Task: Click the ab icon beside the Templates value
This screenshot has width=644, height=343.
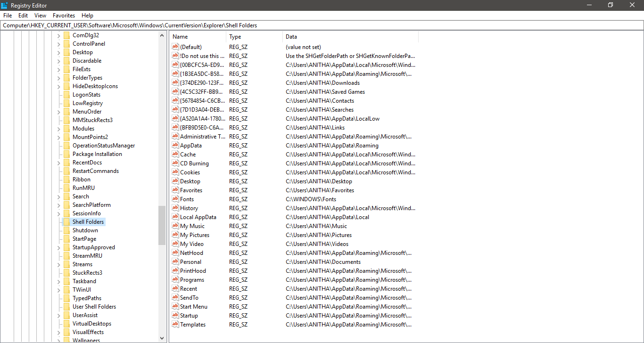Action: (x=175, y=325)
